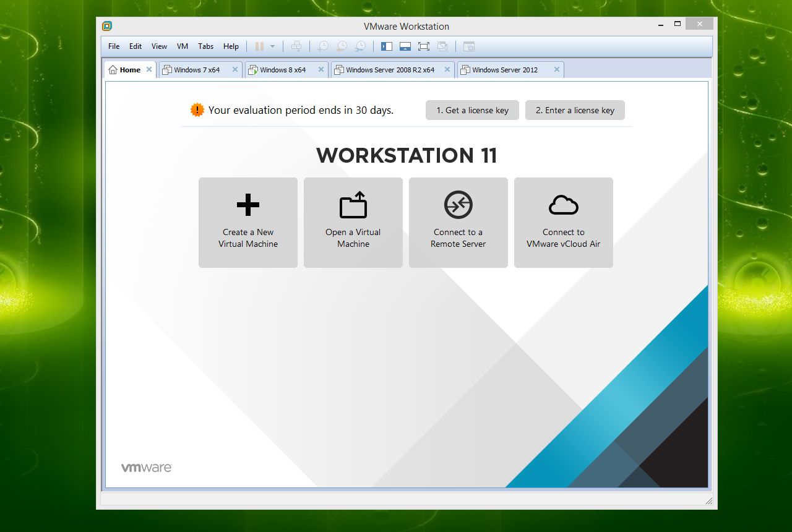This screenshot has width=792, height=532.
Task: Click the Suspend/Pause VM toolbar icon
Action: pos(259,46)
